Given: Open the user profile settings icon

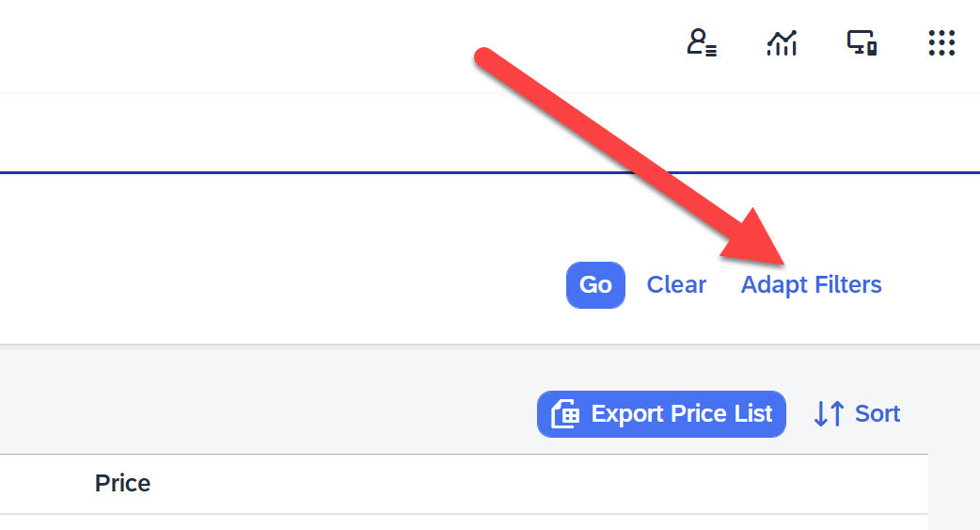Looking at the screenshot, I should 702,43.
